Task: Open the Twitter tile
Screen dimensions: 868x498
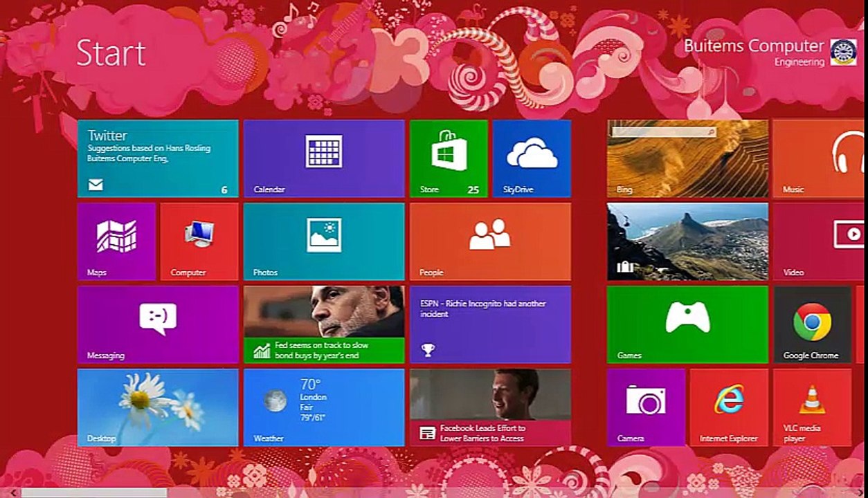Action: (x=158, y=158)
